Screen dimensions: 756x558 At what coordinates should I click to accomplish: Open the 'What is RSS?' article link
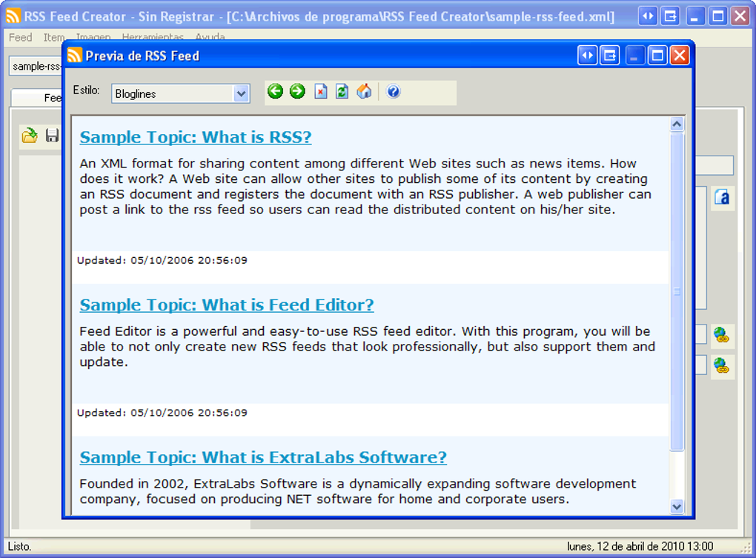click(x=195, y=137)
